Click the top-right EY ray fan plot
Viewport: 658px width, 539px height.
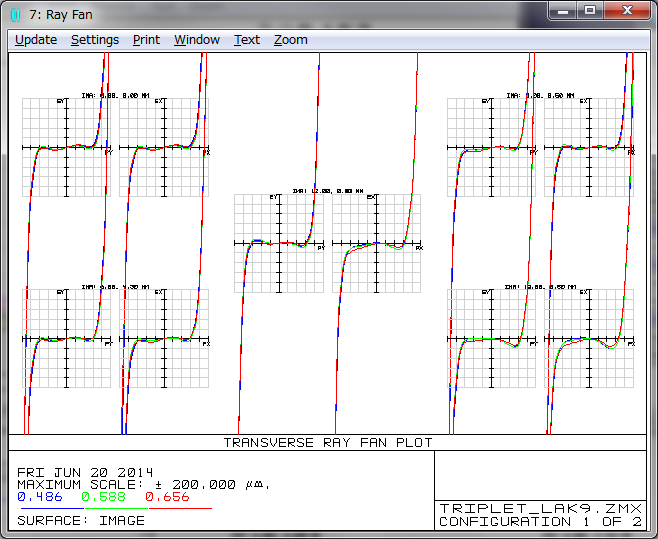click(491, 147)
